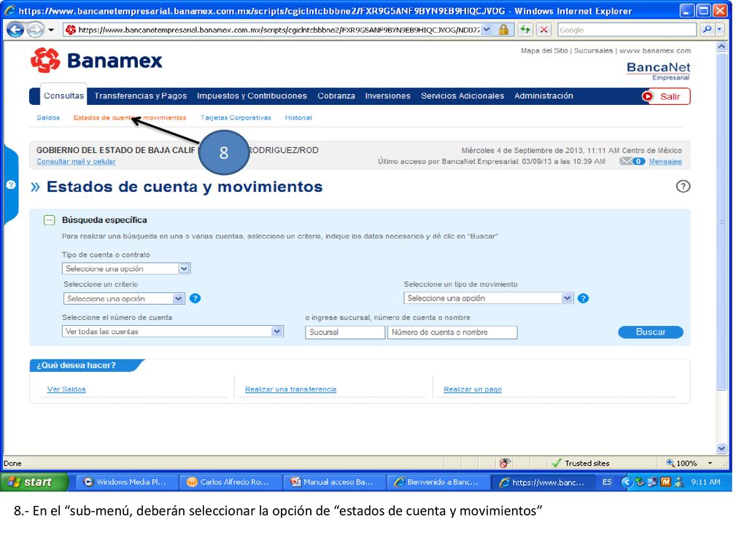Select the Historial sub-menu option
The height and width of the screenshot is (560, 747).
point(298,117)
